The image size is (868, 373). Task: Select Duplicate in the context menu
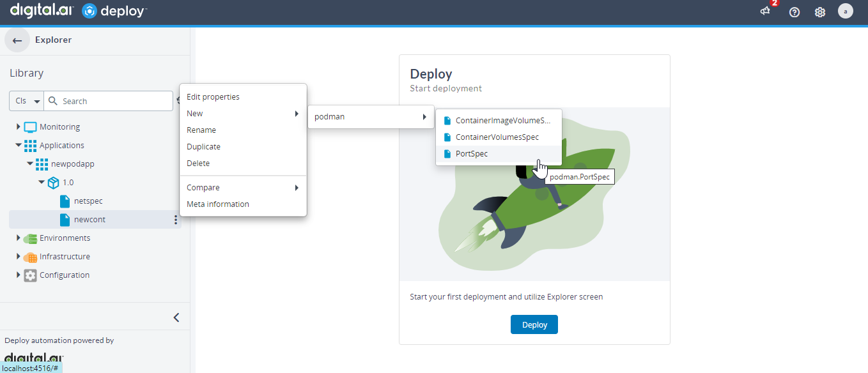tap(243, 147)
